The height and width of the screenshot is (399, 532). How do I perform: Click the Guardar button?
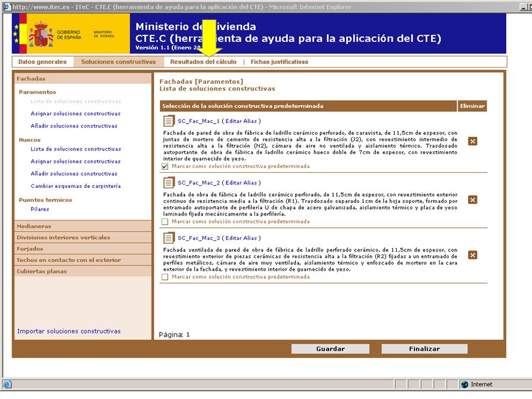coord(330,349)
